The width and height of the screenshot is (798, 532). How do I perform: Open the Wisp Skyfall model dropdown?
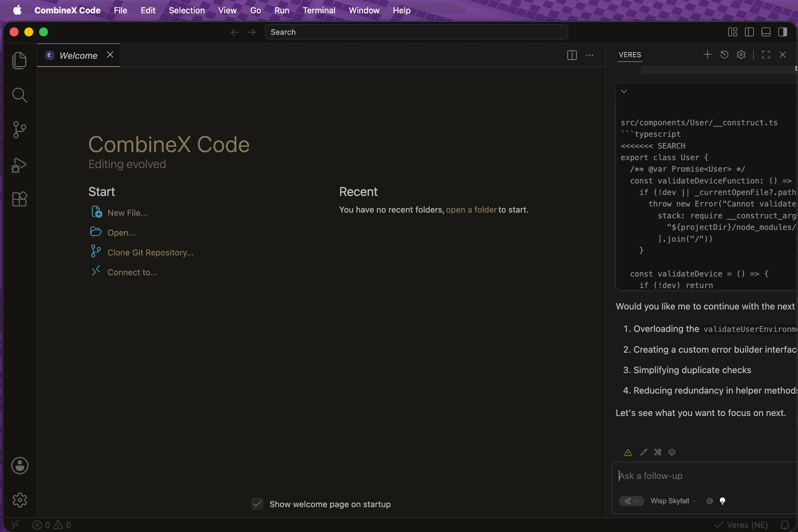click(x=673, y=501)
